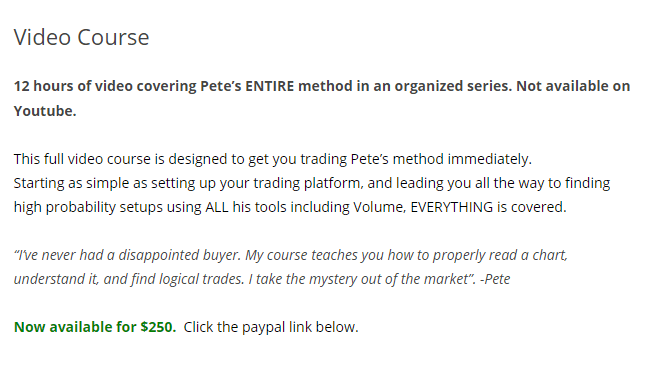Click the line starting 'high probability setups'
Screen dimensions: 645x370
(x=290, y=207)
